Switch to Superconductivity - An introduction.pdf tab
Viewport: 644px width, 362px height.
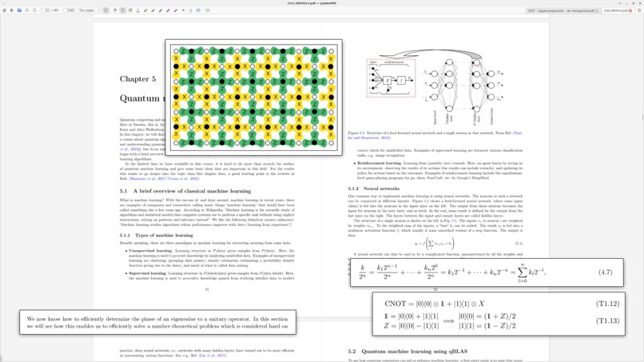pos(561,10)
